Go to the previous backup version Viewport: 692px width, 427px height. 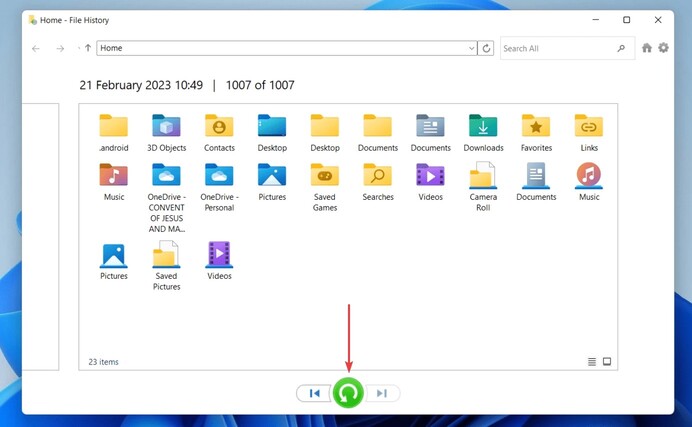314,393
